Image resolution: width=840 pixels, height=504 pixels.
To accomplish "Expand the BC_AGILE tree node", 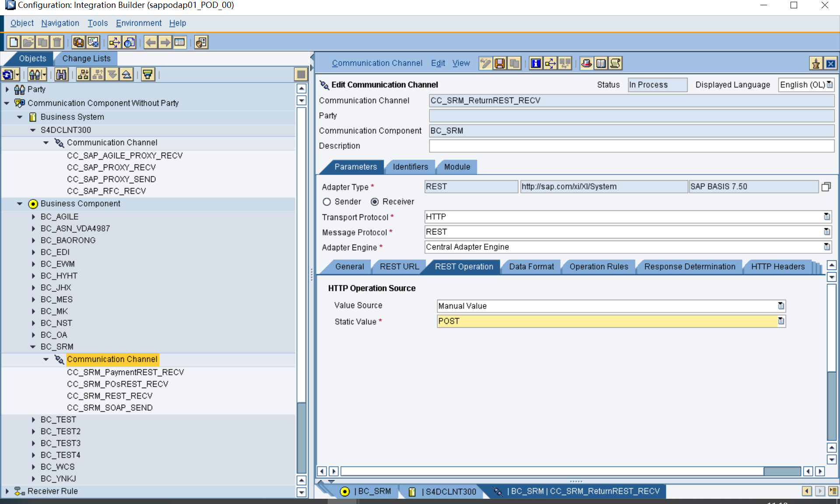I will [x=33, y=217].
